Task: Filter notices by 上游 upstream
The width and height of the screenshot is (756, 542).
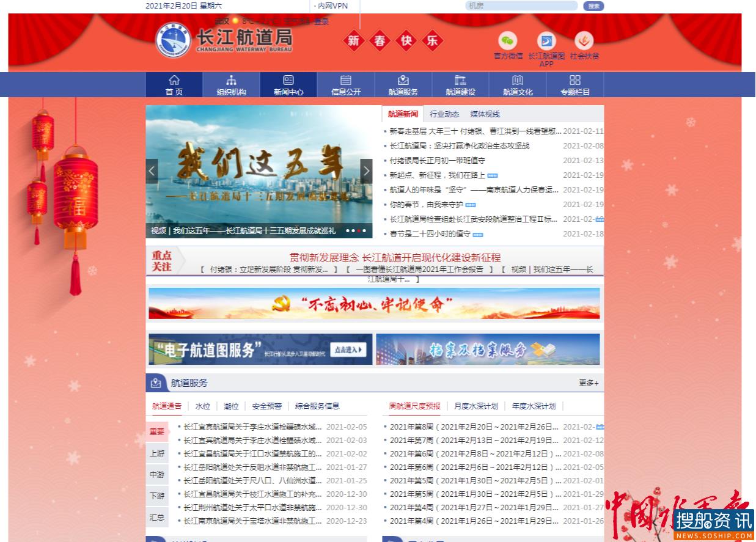Action: coord(157,453)
